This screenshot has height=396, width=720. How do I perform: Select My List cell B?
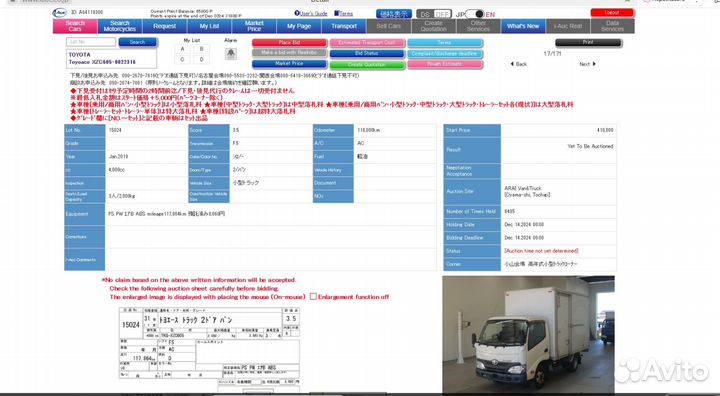(201, 49)
